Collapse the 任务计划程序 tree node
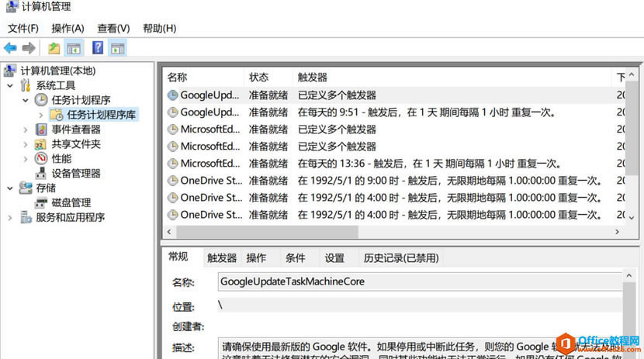644x359 pixels. (x=26, y=100)
